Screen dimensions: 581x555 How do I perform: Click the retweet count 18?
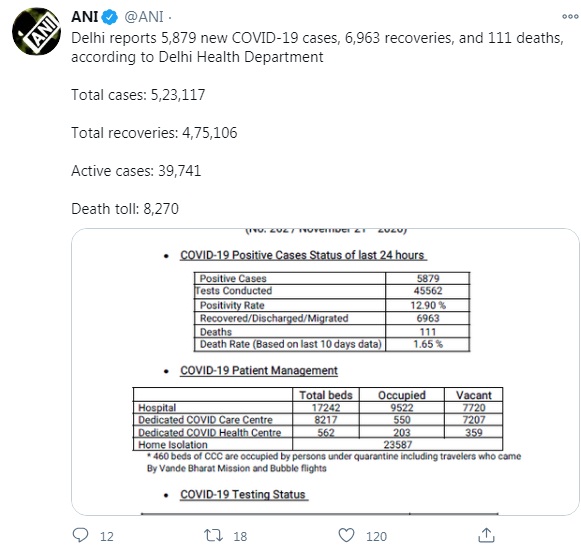click(x=240, y=536)
